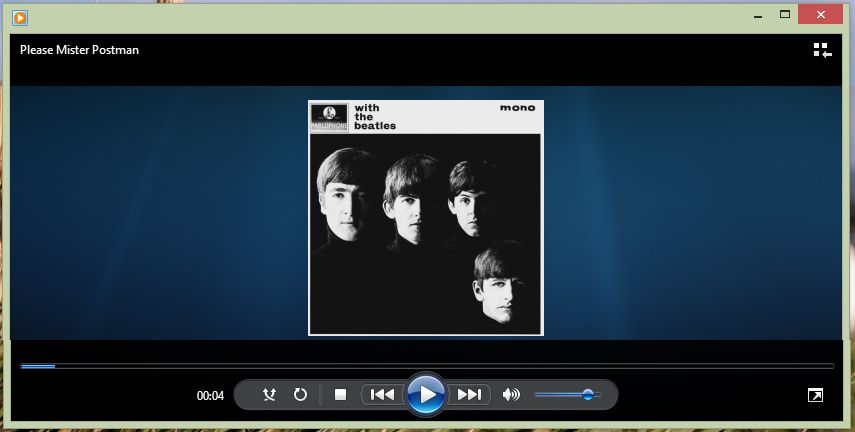Close the media player window
Viewport: 855px width, 432px height.
[821, 15]
